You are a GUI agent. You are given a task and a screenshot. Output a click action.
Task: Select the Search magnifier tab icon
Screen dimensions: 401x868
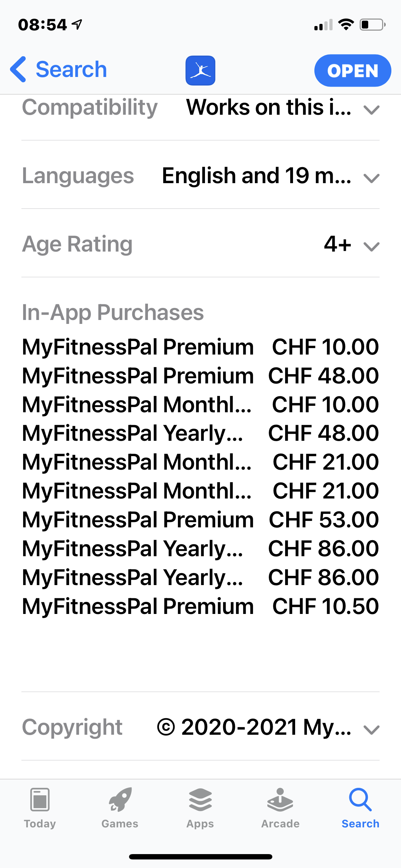tap(360, 800)
